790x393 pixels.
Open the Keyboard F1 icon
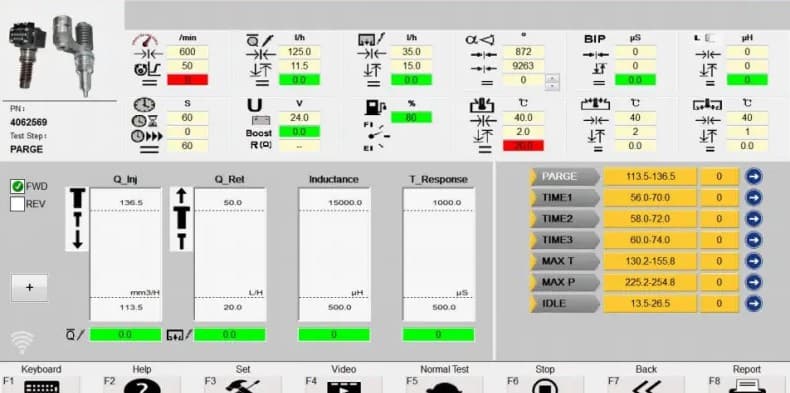[41, 387]
